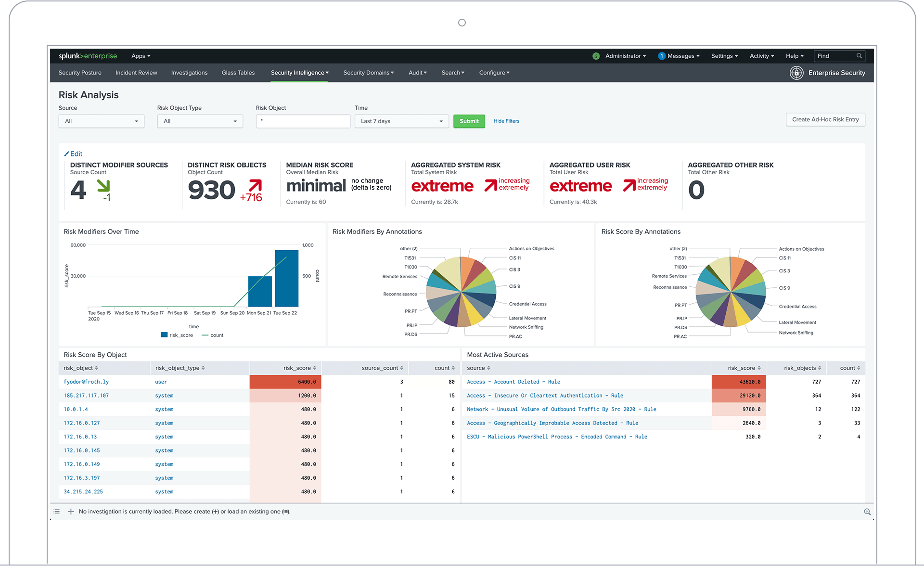Open the Settings dropdown
This screenshot has width=924, height=566.
tap(724, 56)
